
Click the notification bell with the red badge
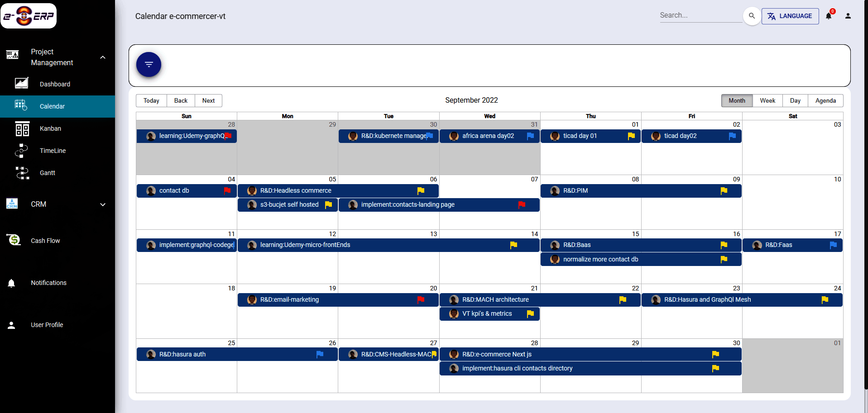coord(829,16)
